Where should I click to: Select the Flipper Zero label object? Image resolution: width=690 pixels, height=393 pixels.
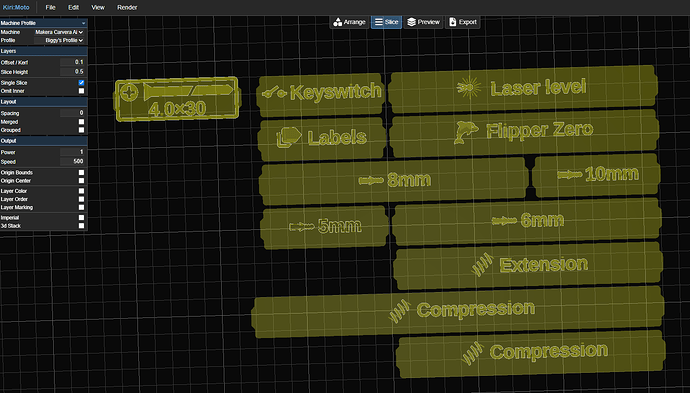524,133
